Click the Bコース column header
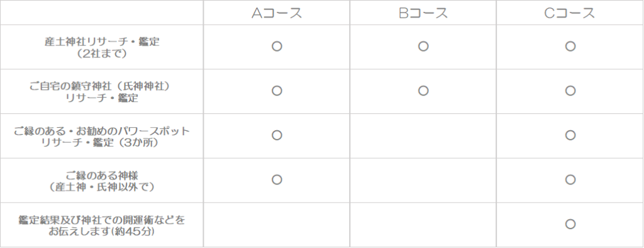644x248 pixels. click(x=423, y=13)
